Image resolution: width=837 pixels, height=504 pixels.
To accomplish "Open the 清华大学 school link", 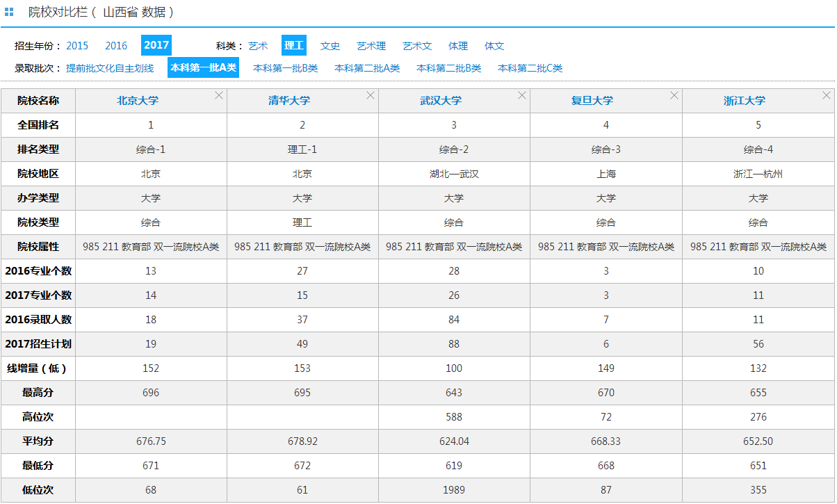I will 289,101.
